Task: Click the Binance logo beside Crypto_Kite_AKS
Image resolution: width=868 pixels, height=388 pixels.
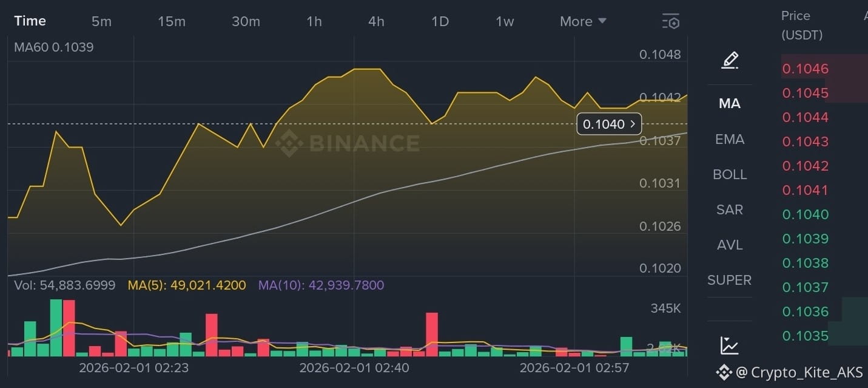Action: (724, 372)
